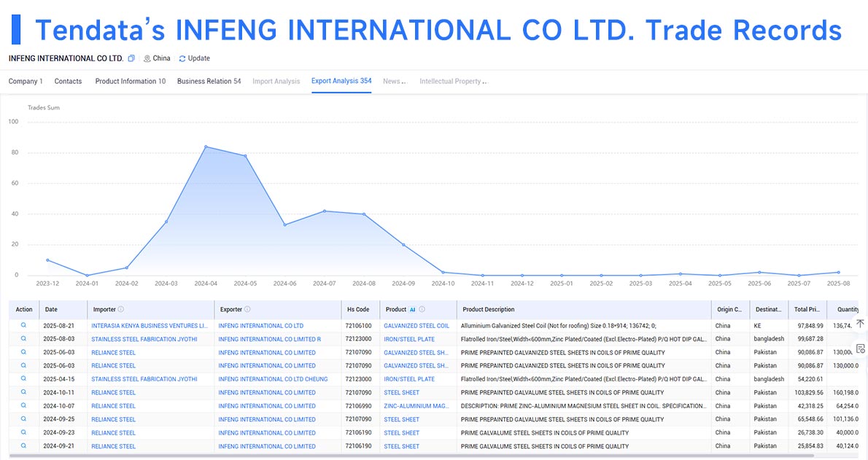
Task: Click info icon next to Exporter header
Action: 247,309
